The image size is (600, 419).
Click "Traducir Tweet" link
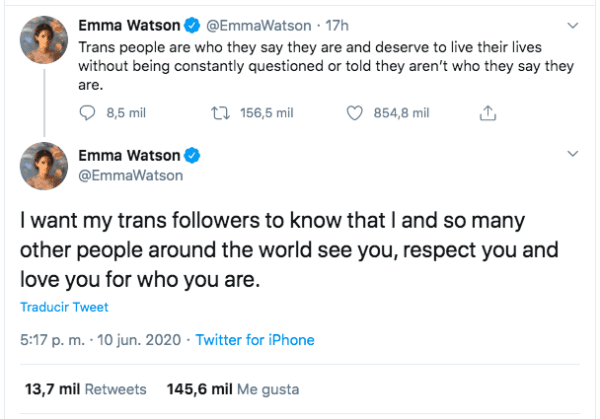pyautogui.click(x=64, y=307)
